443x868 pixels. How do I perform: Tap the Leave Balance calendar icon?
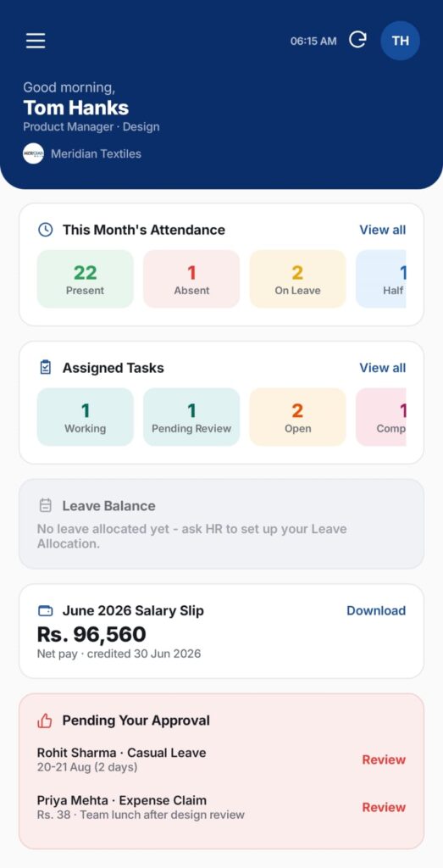click(46, 505)
